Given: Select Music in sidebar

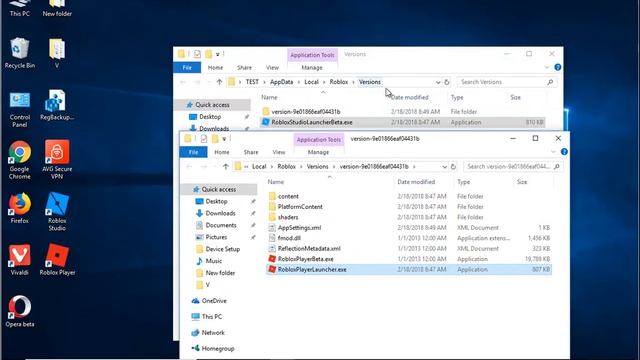Looking at the screenshot, I should (213, 261).
